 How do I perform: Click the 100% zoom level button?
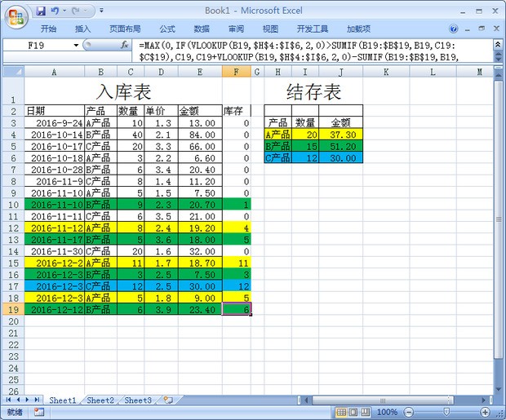[x=387, y=412]
